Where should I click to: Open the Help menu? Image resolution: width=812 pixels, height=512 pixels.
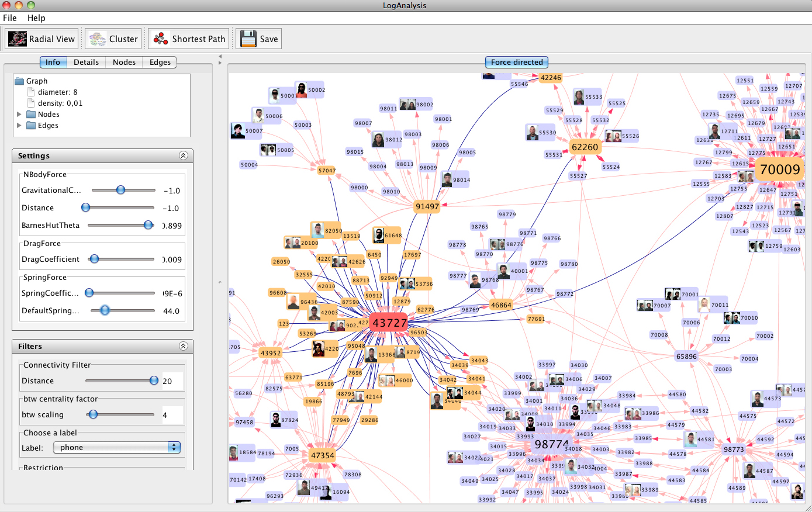click(36, 18)
